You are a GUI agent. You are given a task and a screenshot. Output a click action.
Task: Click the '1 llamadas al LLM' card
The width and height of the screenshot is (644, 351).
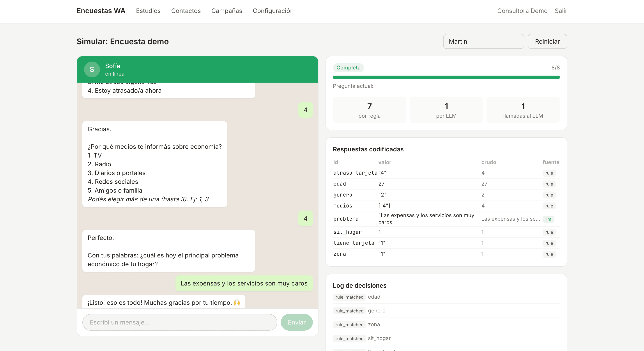(523, 110)
